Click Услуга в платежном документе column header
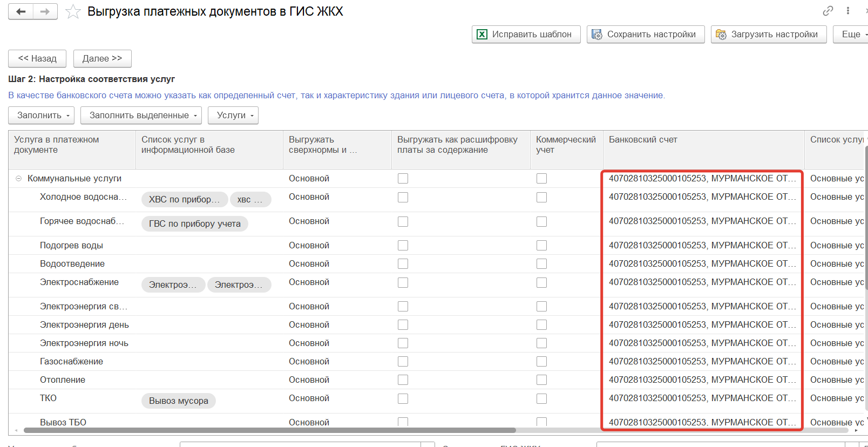868x447 pixels. pos(72,150)
